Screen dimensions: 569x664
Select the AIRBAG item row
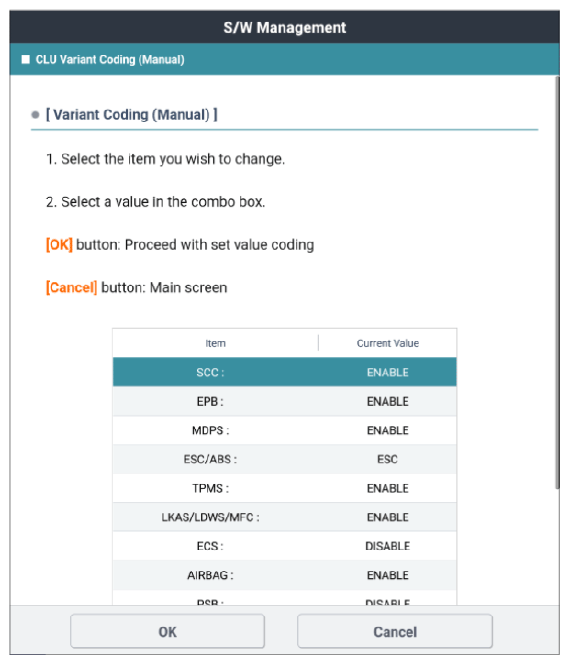[284, 575]
